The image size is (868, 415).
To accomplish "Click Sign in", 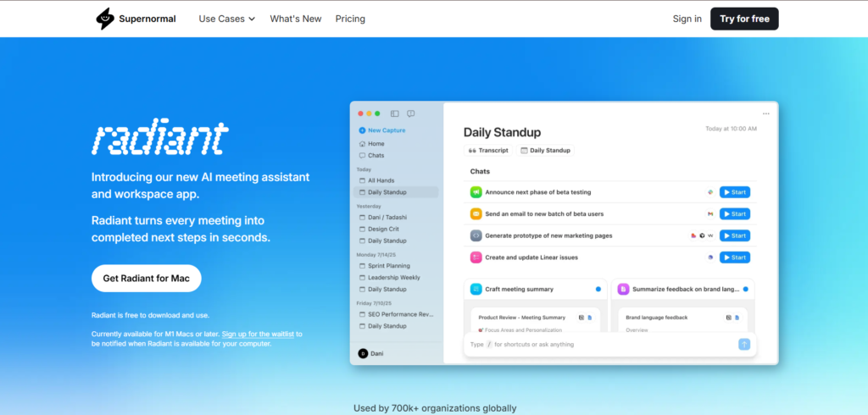I will 687,19.
